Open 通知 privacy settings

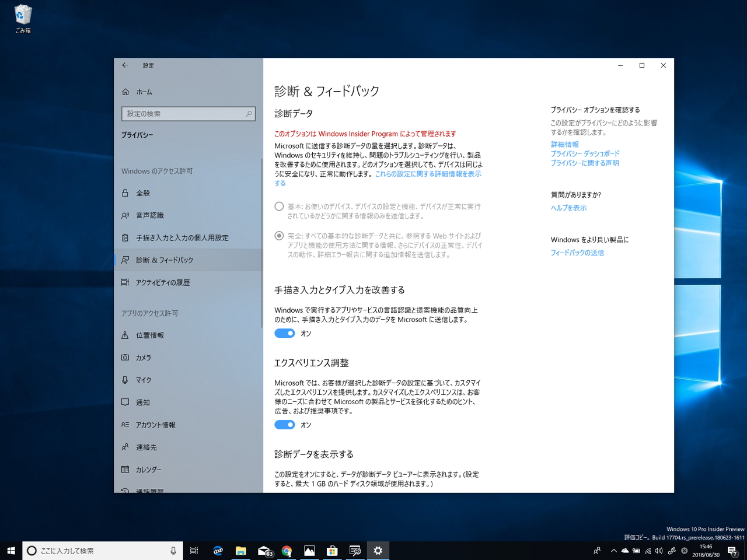tap(142, 402)
